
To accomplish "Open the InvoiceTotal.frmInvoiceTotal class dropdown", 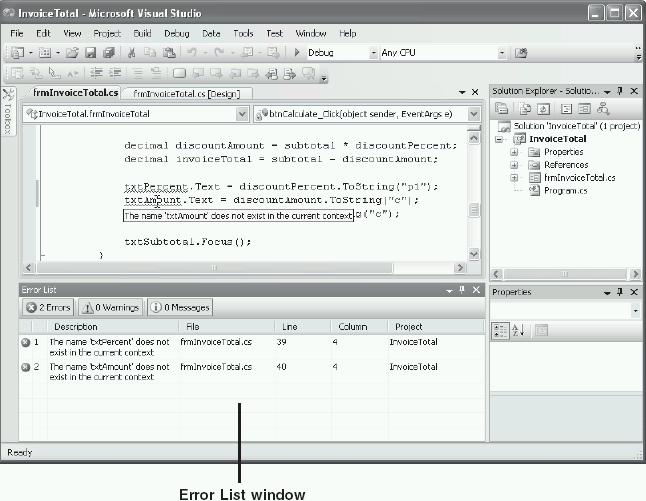I will pos(242,114).
